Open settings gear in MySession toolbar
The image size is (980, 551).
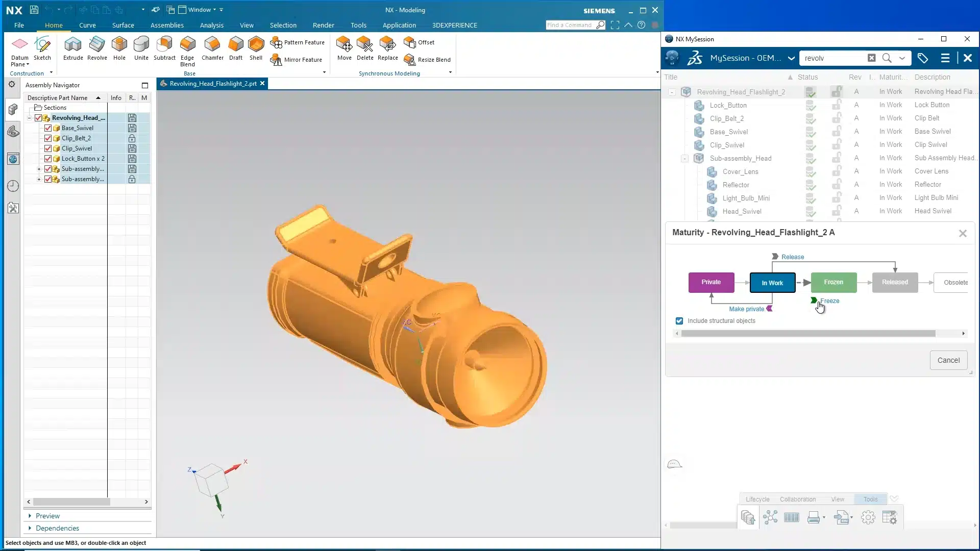point(868,517)
